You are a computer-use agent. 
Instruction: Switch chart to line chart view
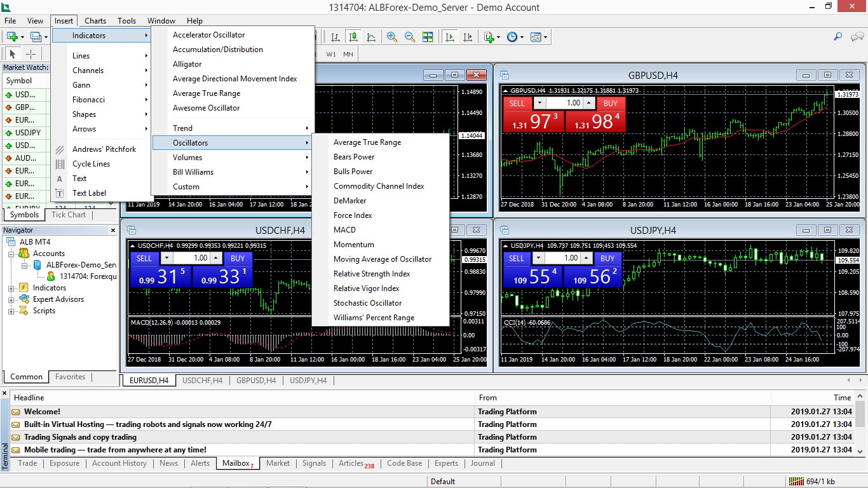pyautogui.click(x=371, y=37)
